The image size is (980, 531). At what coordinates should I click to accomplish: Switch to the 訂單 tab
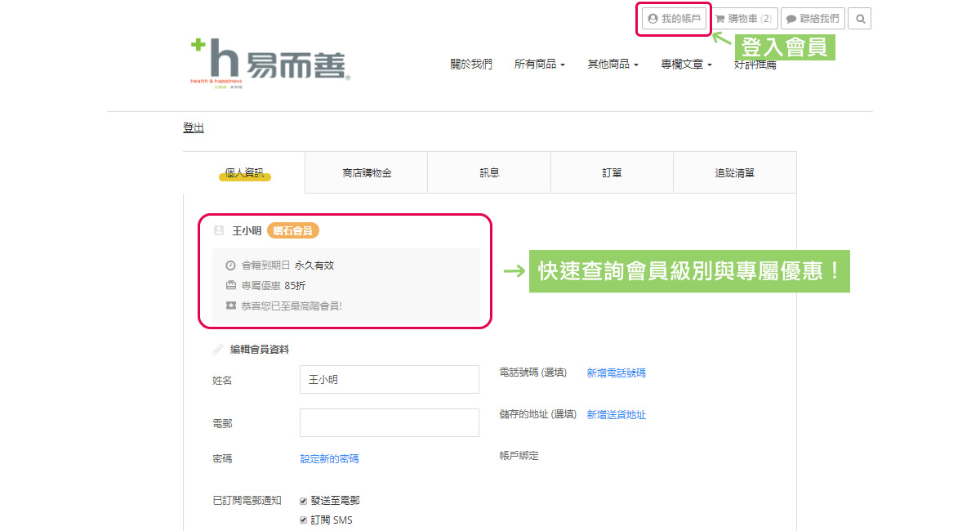[x=612, y=173]
